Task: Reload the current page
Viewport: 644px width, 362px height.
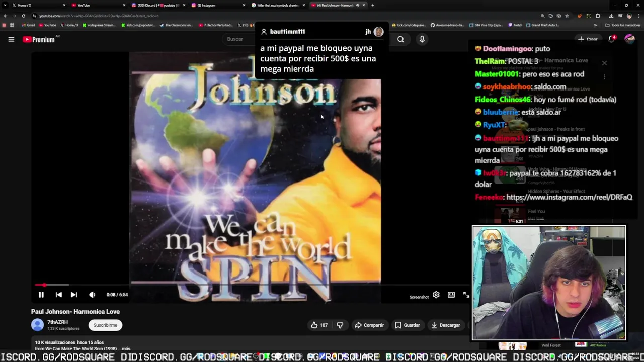Action: (23, 16)
